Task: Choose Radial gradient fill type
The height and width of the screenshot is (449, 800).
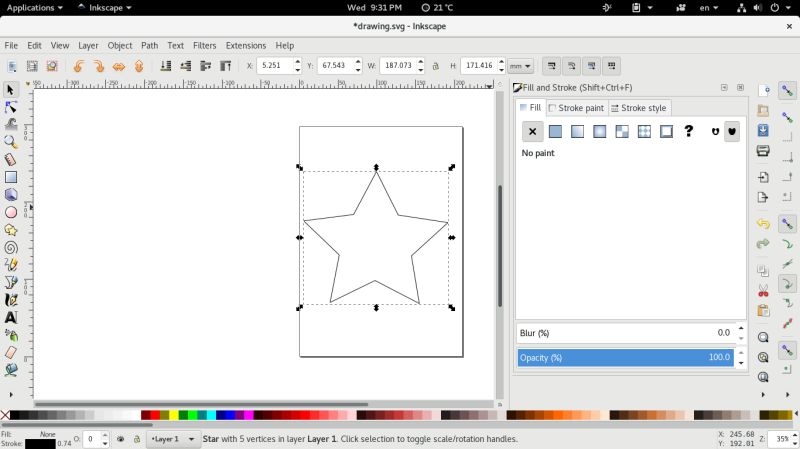Action: pyautogui.click(x=599, y=132)
